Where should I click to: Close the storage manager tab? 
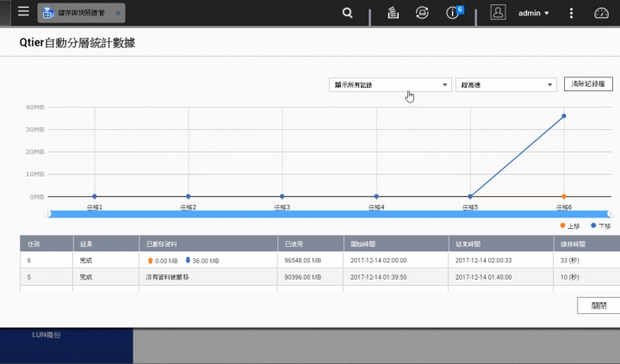pos(118,13)
